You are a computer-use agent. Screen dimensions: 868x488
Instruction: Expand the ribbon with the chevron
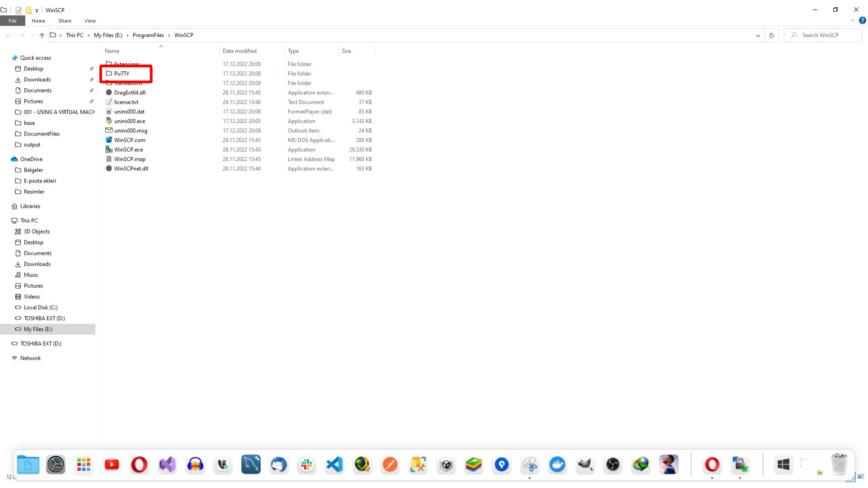coord(853,20)
